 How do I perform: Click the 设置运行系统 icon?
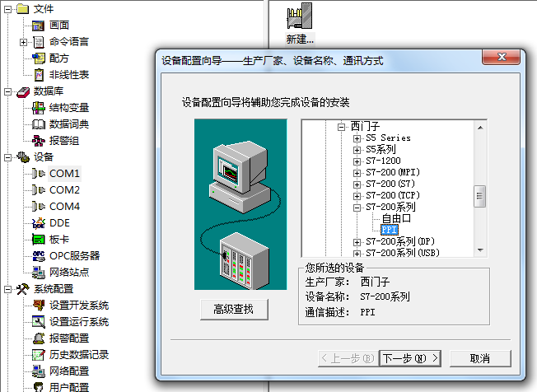39,322
